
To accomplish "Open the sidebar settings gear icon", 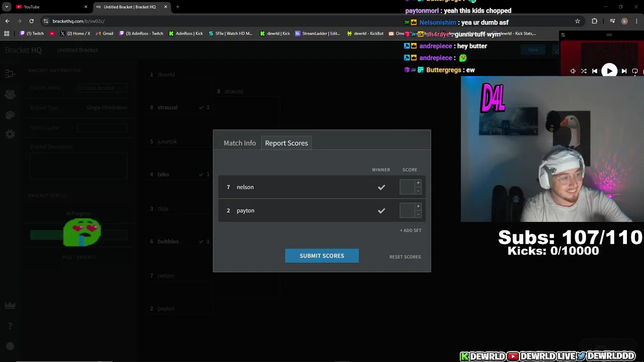I will coord(10,134).
